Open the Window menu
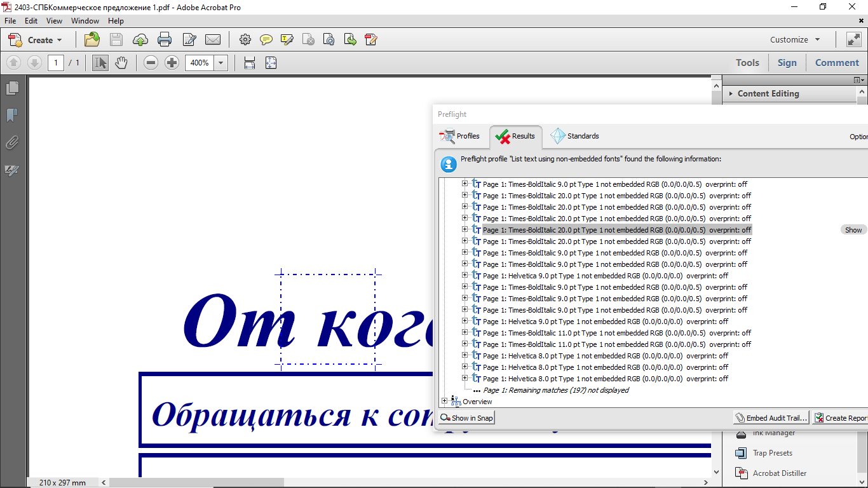868x488 pixels. coord(85,21)
